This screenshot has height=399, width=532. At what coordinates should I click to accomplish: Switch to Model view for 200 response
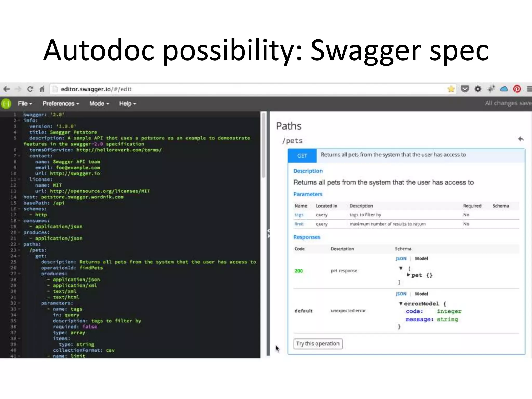[421, 258]
